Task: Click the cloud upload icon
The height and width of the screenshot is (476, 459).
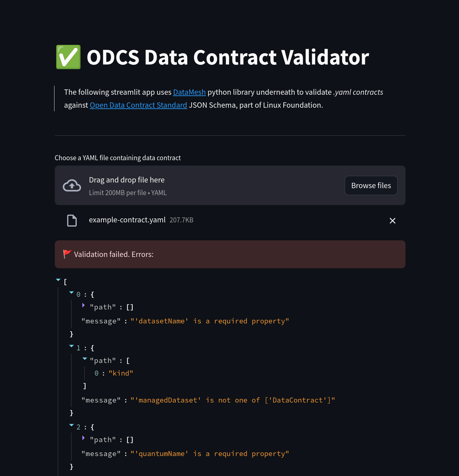Action: pos(72,185)
